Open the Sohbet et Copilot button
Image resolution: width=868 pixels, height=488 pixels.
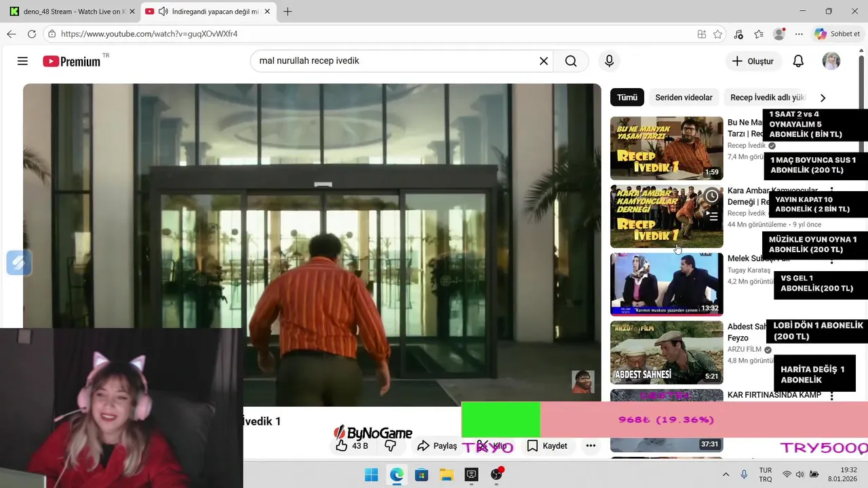(x=837, y=34)
